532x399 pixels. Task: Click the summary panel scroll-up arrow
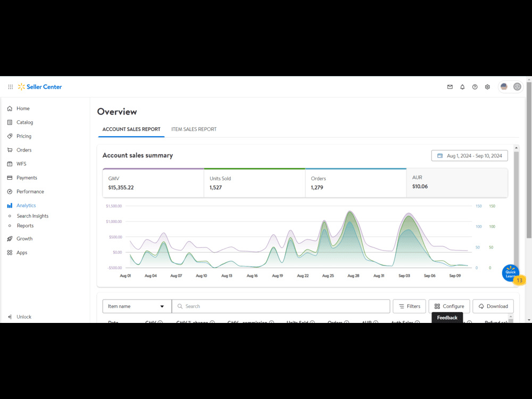(517, 148)
